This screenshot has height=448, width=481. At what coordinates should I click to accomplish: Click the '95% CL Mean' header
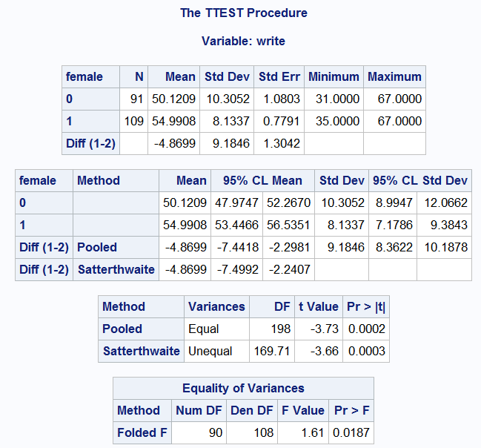(262, 180)
